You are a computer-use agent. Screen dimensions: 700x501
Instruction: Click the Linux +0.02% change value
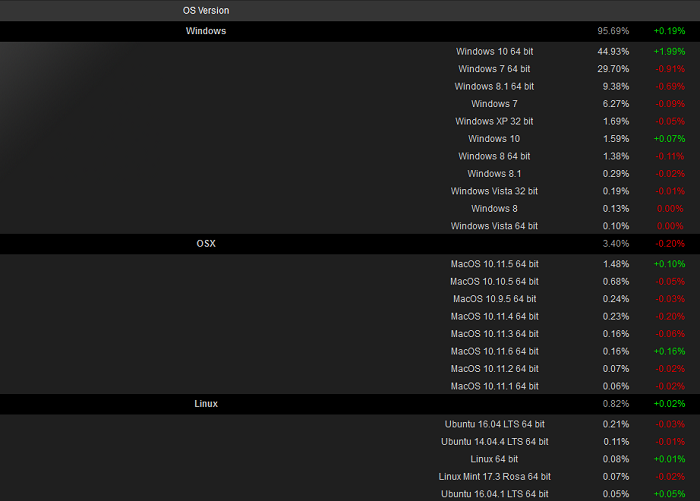(669, 404)
